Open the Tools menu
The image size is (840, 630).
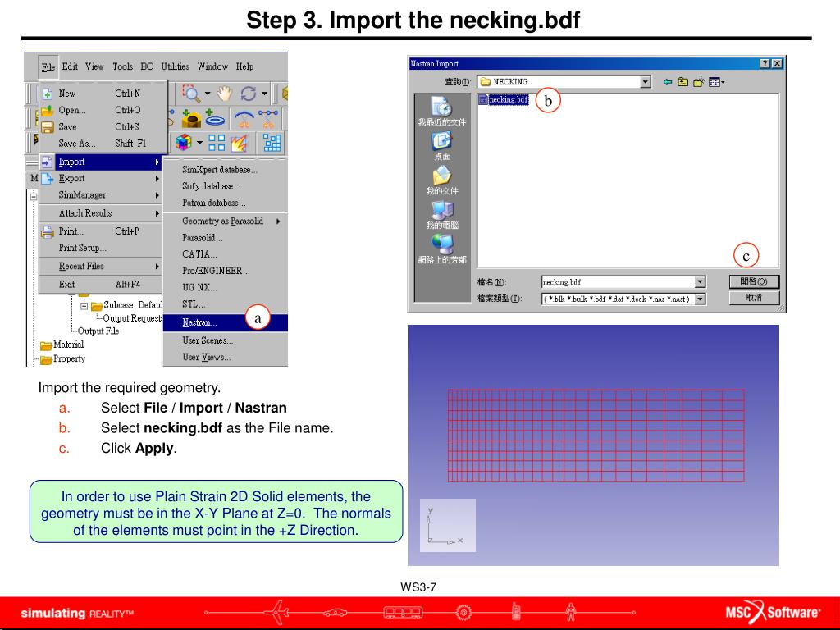pyautogui.click(x=123, y=67)
